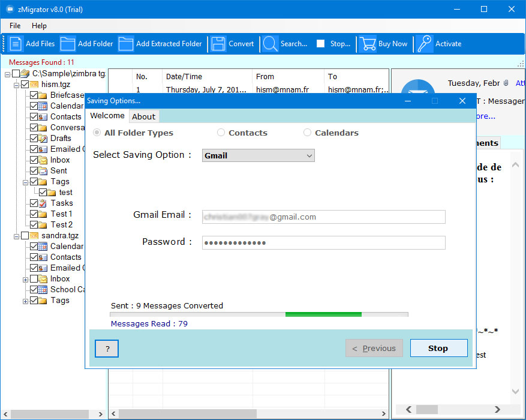
Task: Click the test subfolder icon under Tags
Action: tap(52, 193)
